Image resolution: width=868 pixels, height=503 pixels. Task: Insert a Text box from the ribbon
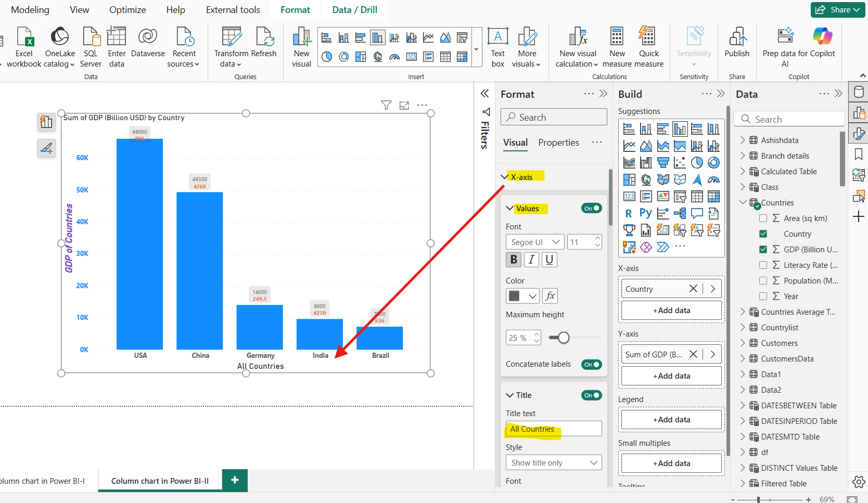click(x=497, y=37)
